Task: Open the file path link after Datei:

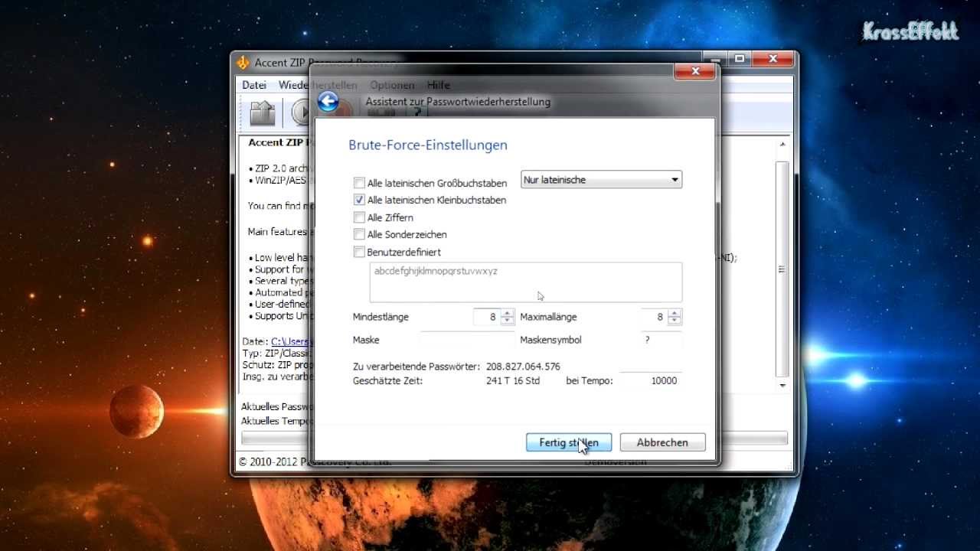Action: click(290, 341)
